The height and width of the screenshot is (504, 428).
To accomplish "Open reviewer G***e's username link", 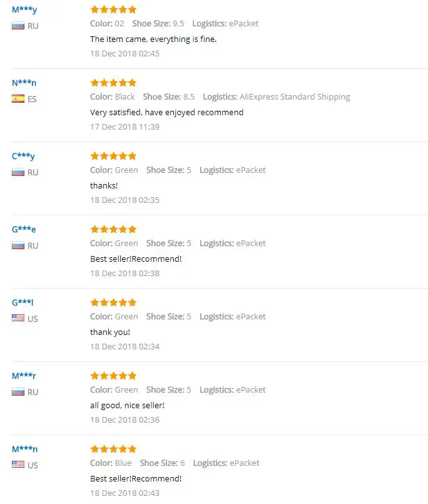I will pos(24,230).
